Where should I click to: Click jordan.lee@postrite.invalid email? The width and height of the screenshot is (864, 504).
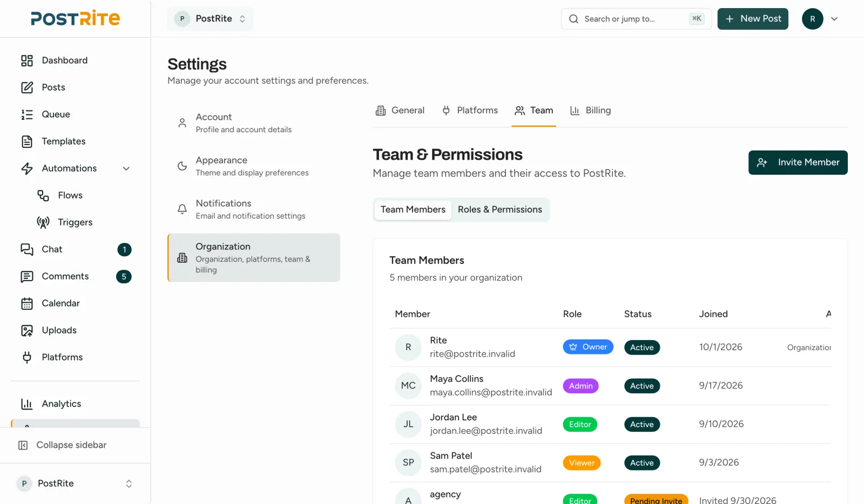pyautogui.click(x=486, y=431)
